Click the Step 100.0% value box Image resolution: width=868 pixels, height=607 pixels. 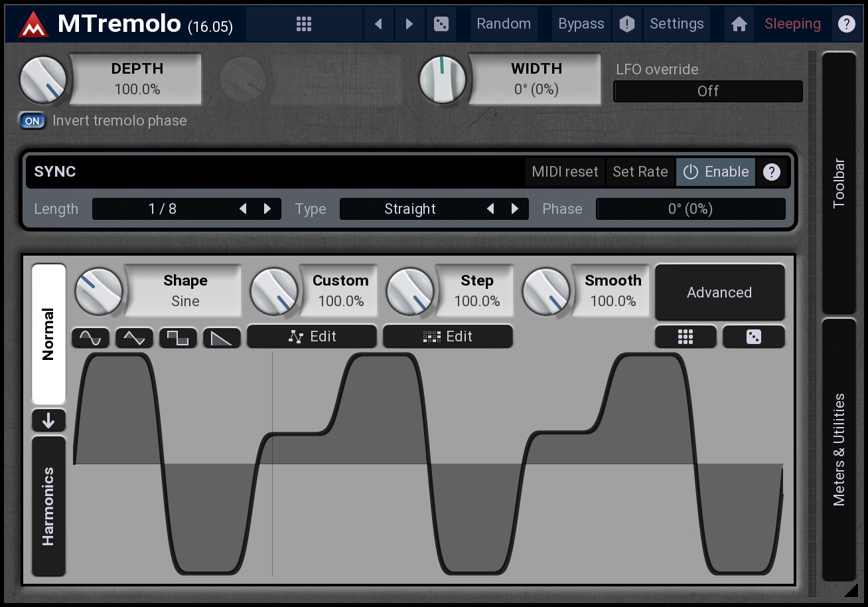(476, 291)
